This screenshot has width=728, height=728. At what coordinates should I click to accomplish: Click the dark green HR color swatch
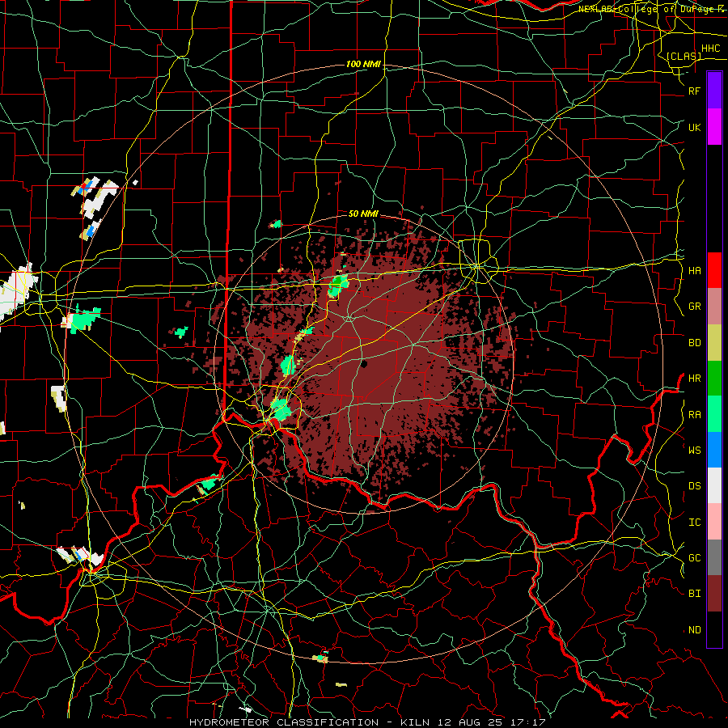(714, 379)
